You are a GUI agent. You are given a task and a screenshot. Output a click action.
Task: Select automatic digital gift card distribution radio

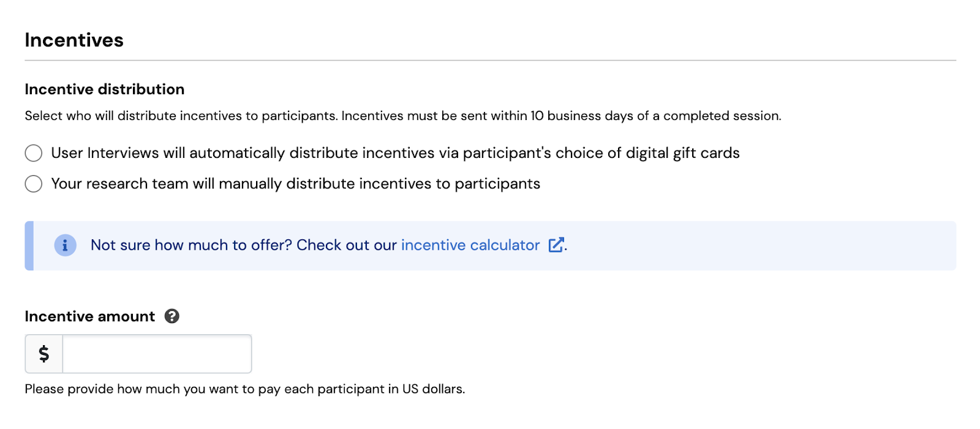(34, 153)
